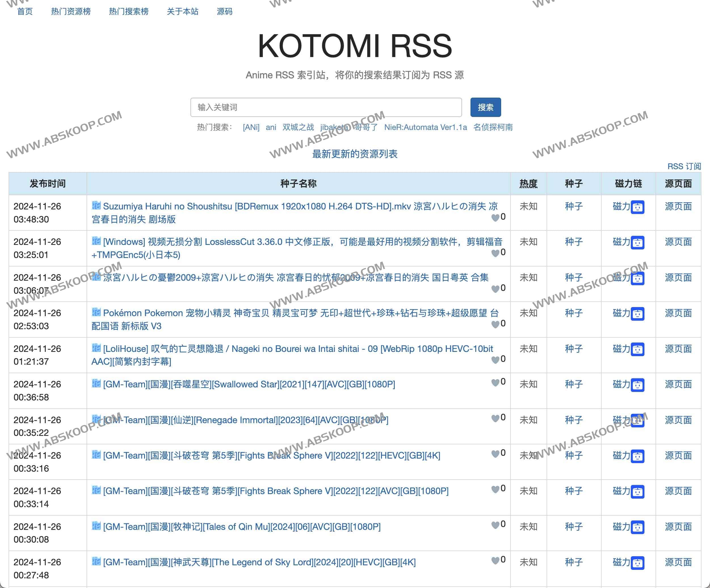Switch to the 热门搜索榜 page

click(x=129, y=11)
